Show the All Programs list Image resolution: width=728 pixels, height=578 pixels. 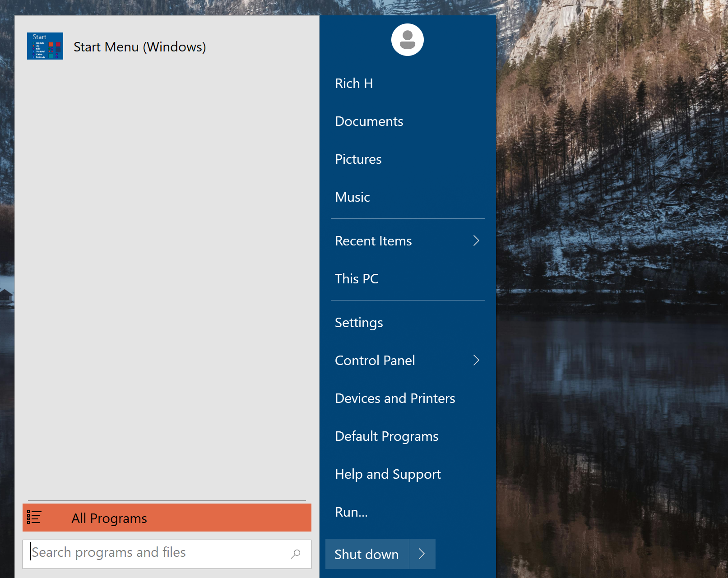167,518
